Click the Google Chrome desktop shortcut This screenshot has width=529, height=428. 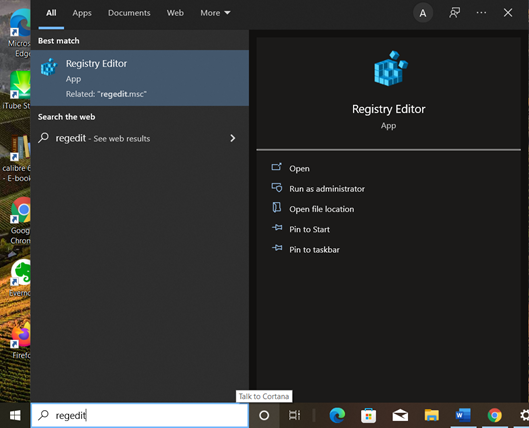(x=20, y=221)
